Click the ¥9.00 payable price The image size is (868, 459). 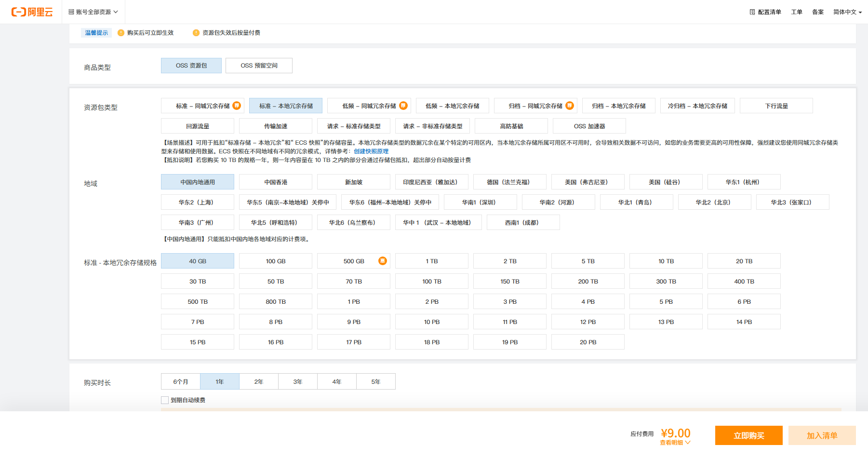click(676, 433)
